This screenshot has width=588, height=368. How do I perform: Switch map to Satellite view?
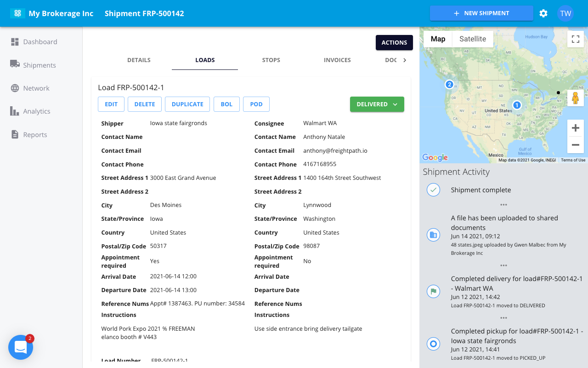(x=472, y=39)
